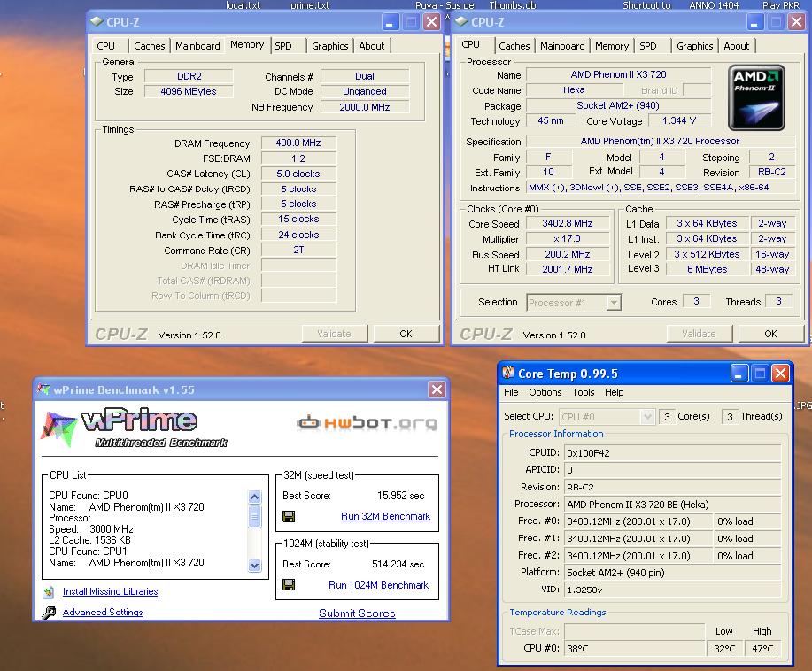812x671 pixels.
Task: Open the File menu in Core Temp
Action: [x=511, y=392]
